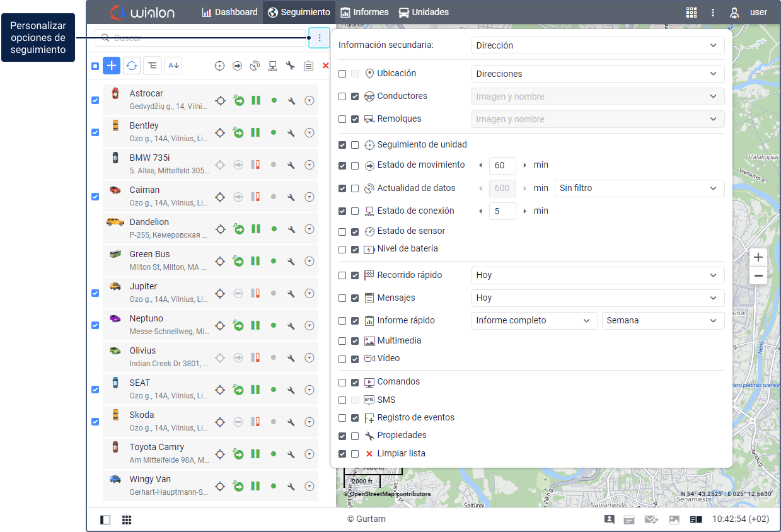Screen dimensions: 781x532
Task: Toggle first checkbox for Estado de sensor
Action: pos(342,231)
